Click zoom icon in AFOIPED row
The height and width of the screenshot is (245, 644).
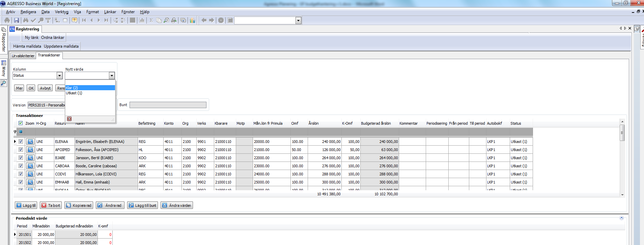pos(30,150)
